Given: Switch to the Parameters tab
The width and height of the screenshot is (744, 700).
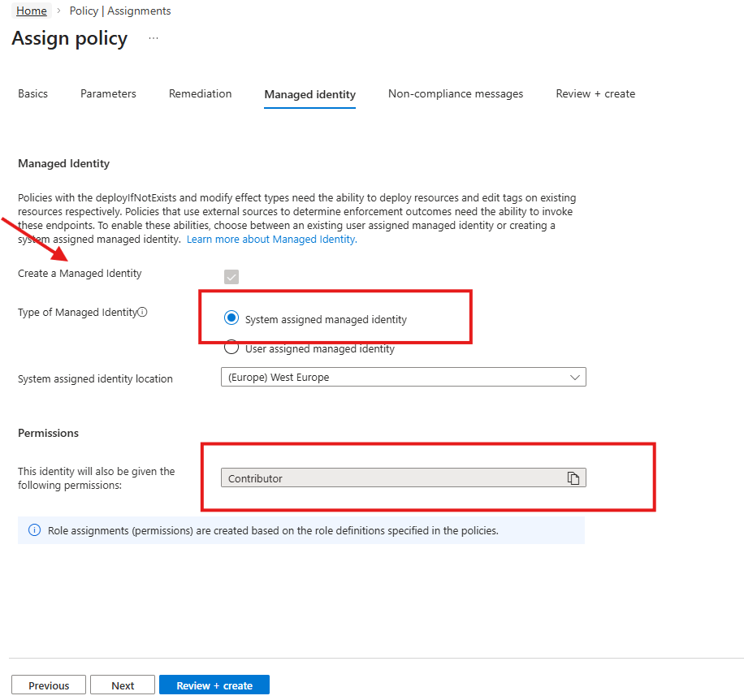Looking at the screenshot, I should [108, 94].
